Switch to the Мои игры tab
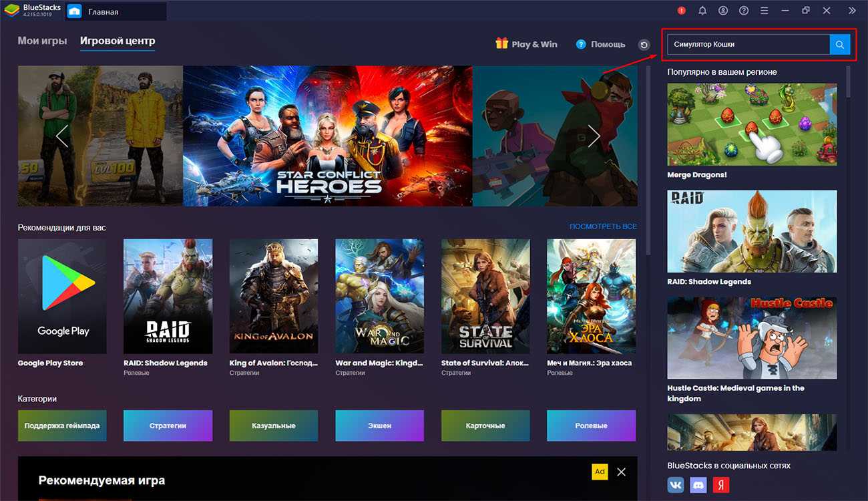The width and height of the screenshot is (868, 501). tap(42, 41)
